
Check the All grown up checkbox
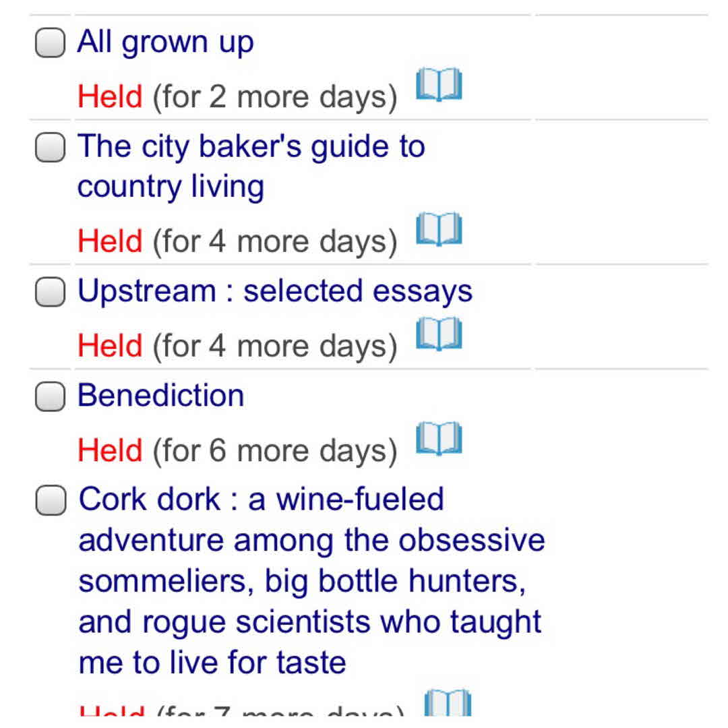coord(50,43)
